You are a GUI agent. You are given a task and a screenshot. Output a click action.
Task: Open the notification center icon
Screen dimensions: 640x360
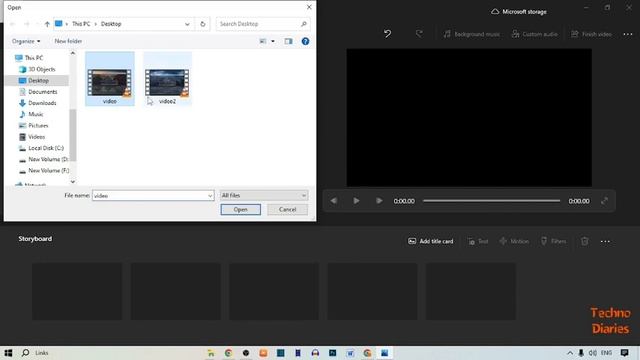pyautogui.click(x=624, y=353)
